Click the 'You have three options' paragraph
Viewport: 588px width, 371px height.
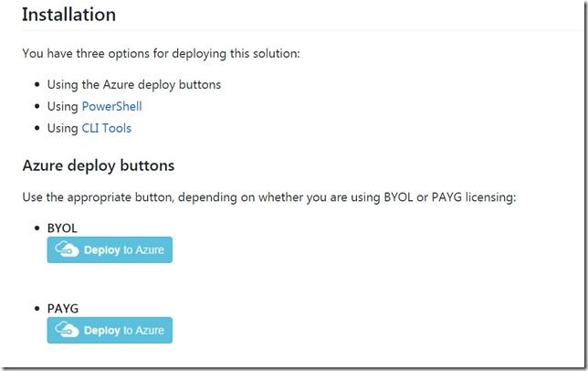161,53
